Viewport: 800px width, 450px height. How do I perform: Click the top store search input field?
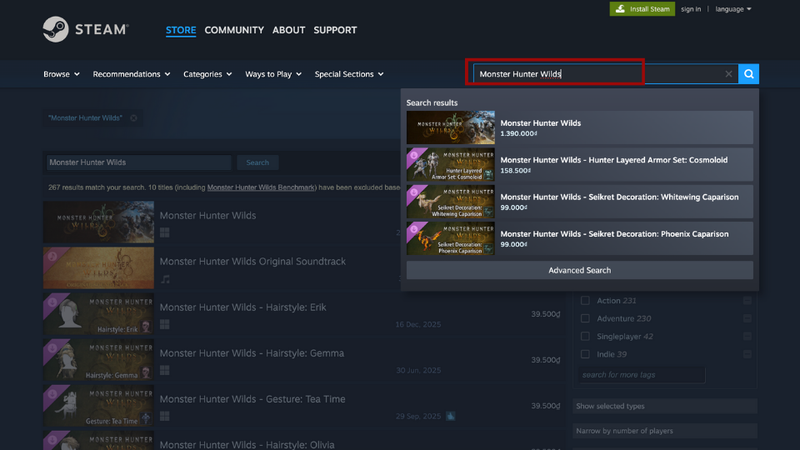tap(605, 74)
